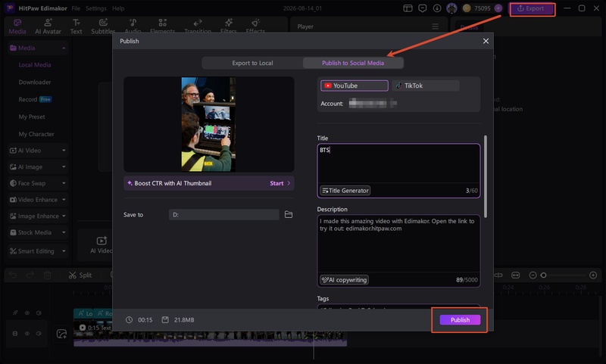Click the layout switch icon in title bar
606x364 pixels.
[x=408, y=8]
